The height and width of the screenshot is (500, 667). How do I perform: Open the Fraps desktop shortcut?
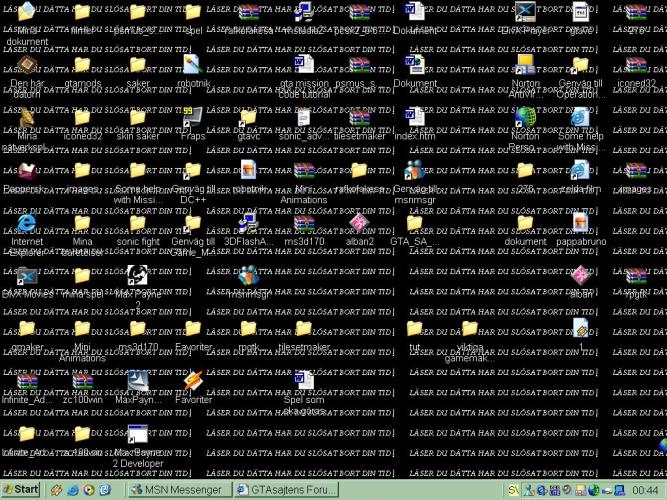193,118
